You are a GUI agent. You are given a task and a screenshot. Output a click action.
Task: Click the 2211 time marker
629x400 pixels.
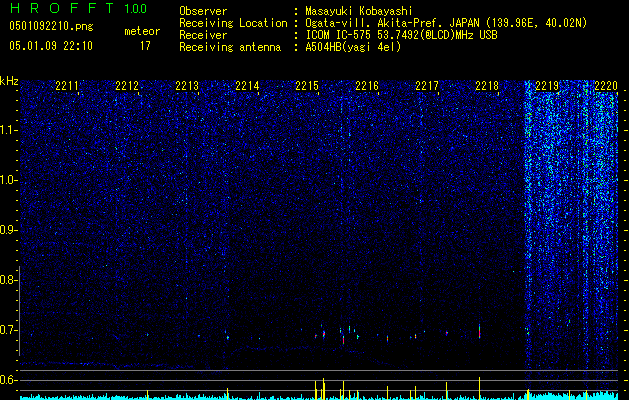pyautogui.click(x=67, y=86)
